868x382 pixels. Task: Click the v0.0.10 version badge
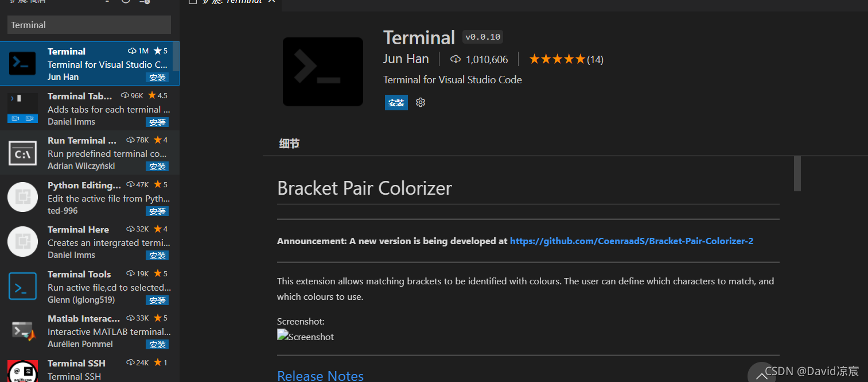coord(483,37)
